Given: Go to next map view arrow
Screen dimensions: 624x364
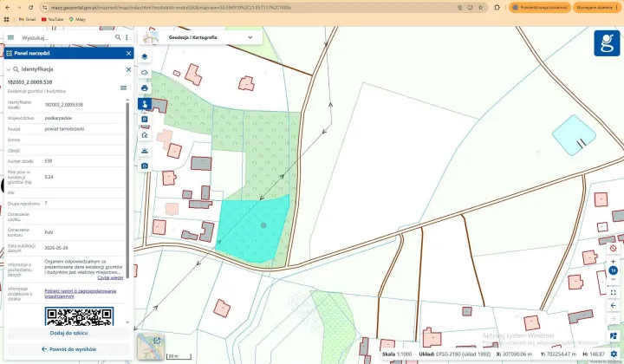Looking at the screenshot, I should click(x=613, y=319).
